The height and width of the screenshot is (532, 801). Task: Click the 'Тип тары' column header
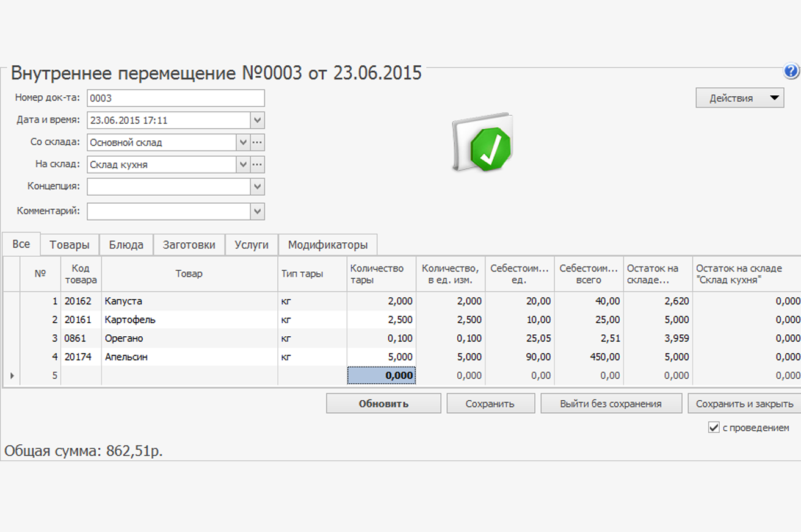click(x=312, y=274)
